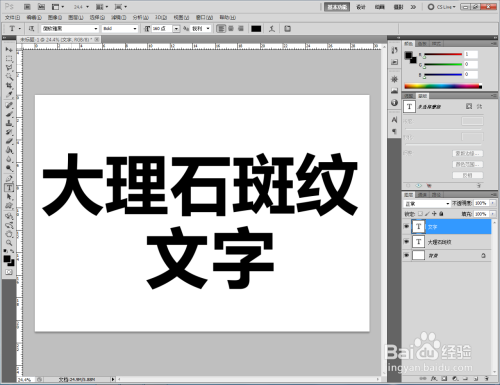Select center align text option
500x385 pixels.
click(231, 29)
